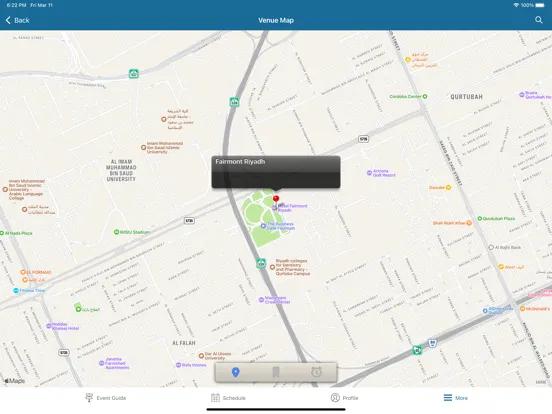
Task: Select the Dar Al Uloom University marker
Action: point(201,356)
